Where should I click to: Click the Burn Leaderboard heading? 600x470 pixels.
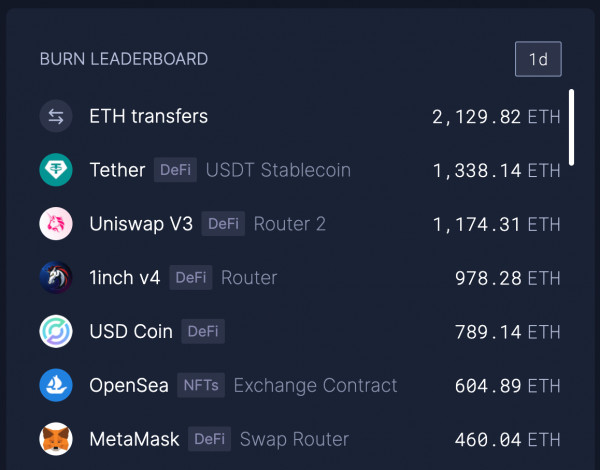(124, 59)
